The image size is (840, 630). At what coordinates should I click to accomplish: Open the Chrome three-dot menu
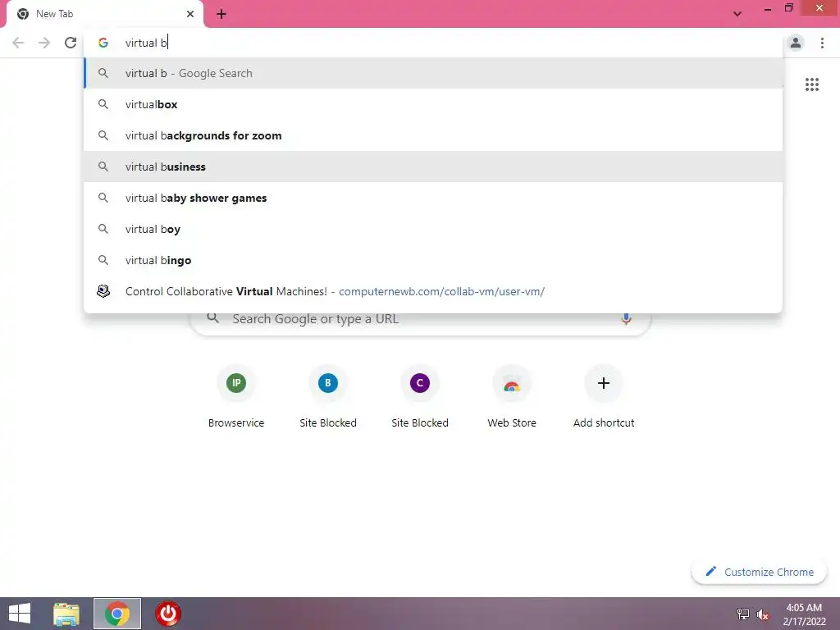822,43
